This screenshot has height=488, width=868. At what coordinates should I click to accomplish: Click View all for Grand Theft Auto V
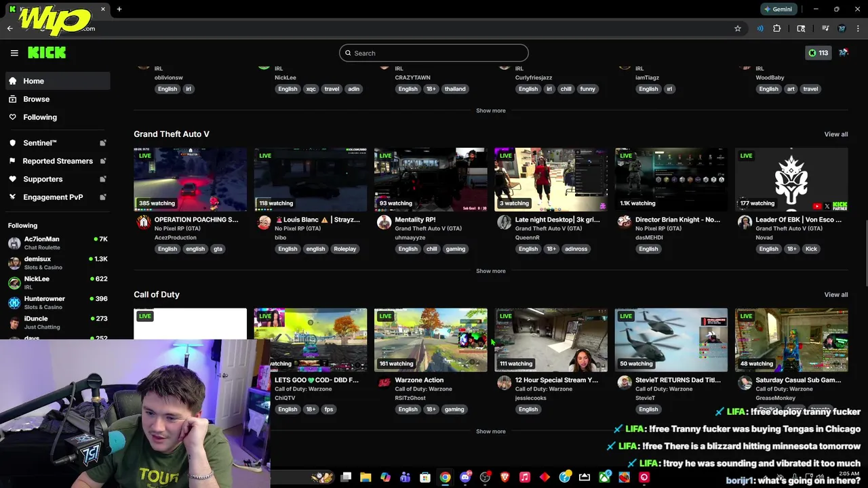(835, 134)
